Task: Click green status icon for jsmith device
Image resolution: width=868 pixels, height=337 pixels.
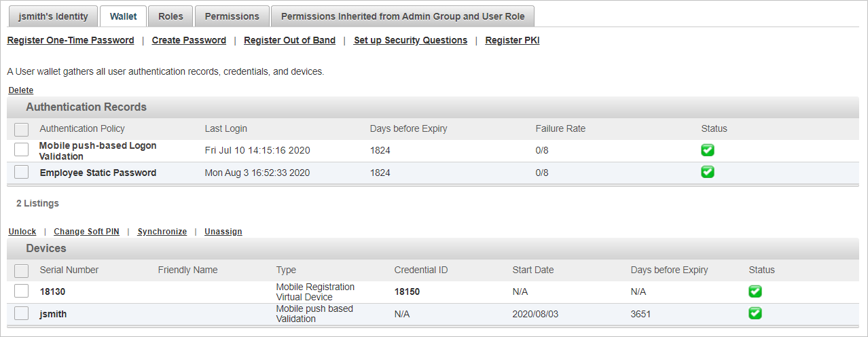Action: pos(755,313)
